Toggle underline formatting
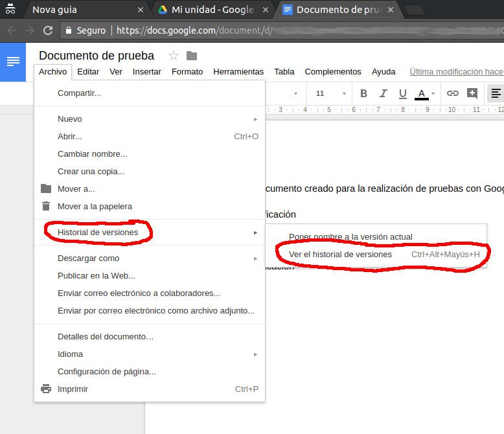The image size is (504, 434). coord(402,93)
